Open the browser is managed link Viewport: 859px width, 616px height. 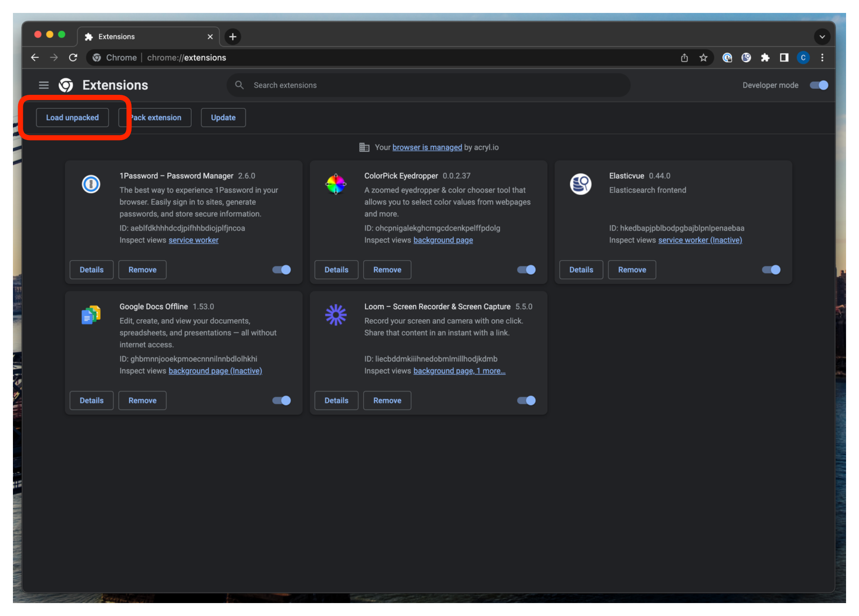pyautogui.click(x=427, y=147)
